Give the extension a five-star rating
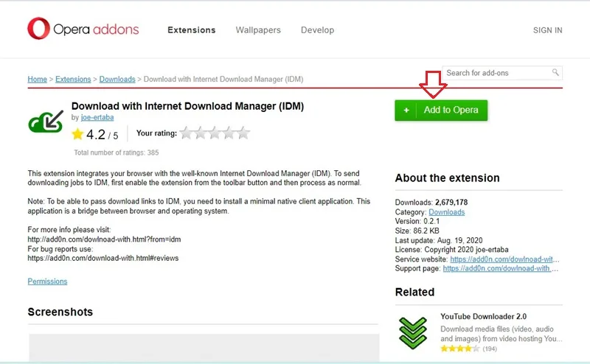Image resolution: width=590 pixels, height=364 pixels. click(x=243, y=133)
